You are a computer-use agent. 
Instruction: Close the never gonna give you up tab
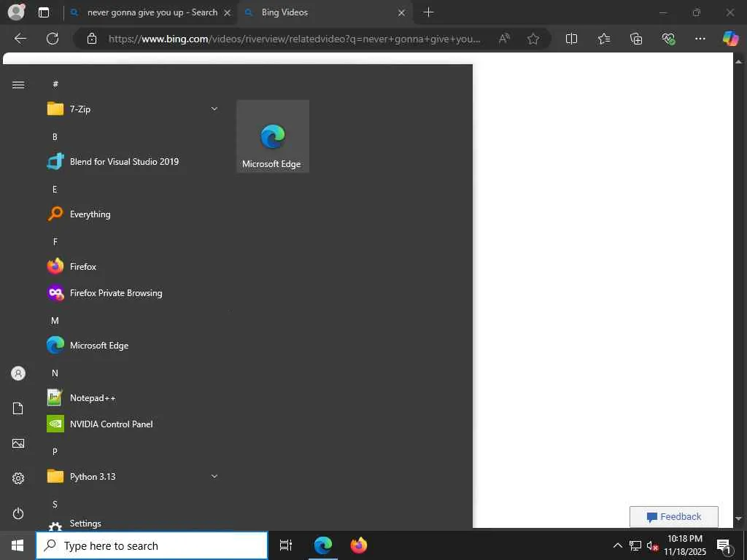coord(228,13)
